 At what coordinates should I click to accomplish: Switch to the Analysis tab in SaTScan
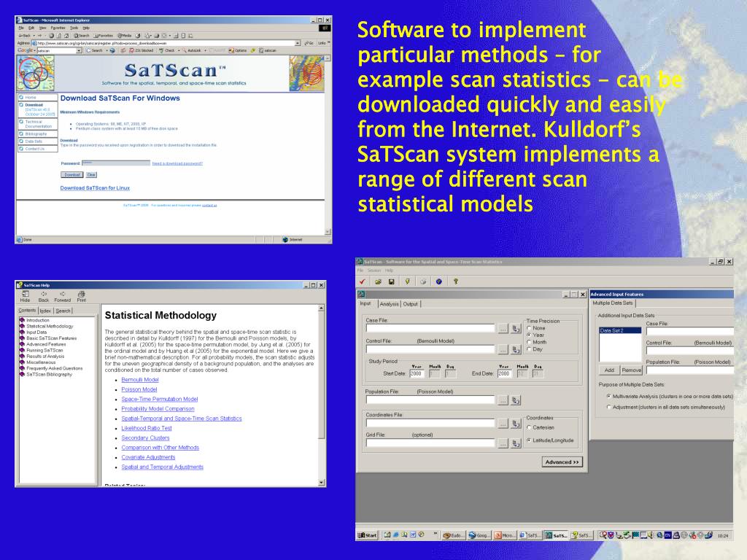coord(390,304)
